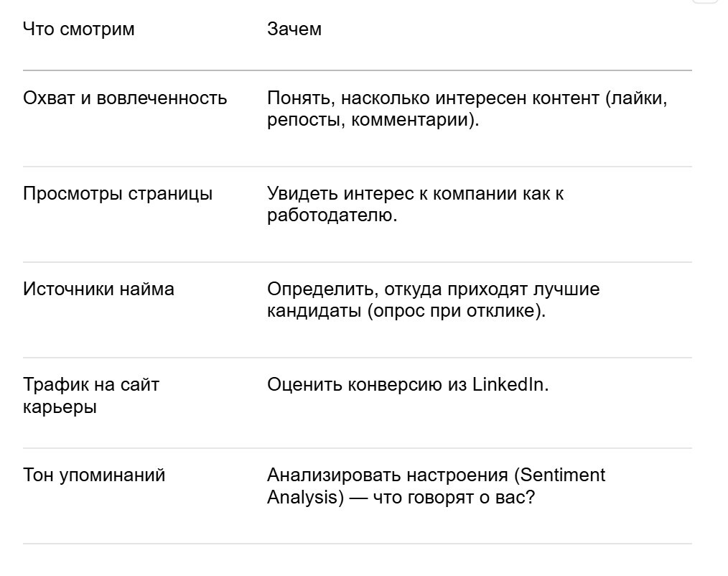Select the "Трафик на сайт карьеры" cell
Viewport: 728px width, 576px height.
click(91, 396)
